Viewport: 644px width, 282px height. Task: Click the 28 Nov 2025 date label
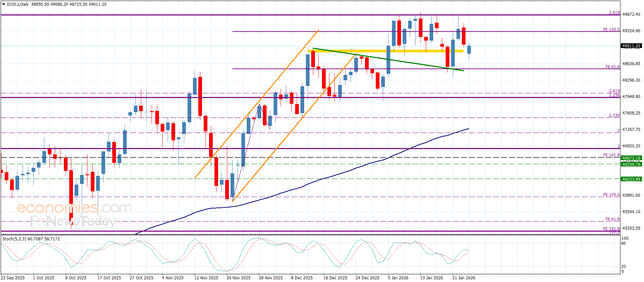[271, 278]
